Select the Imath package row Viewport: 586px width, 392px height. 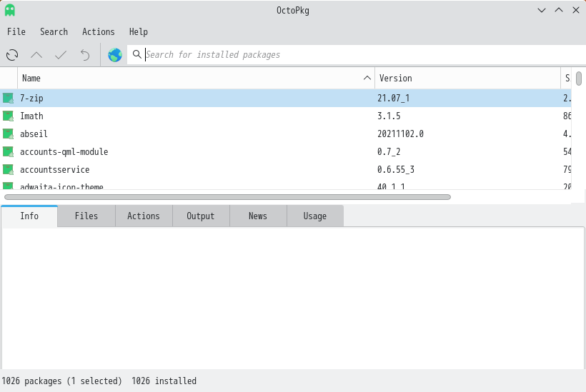point(286,116)
